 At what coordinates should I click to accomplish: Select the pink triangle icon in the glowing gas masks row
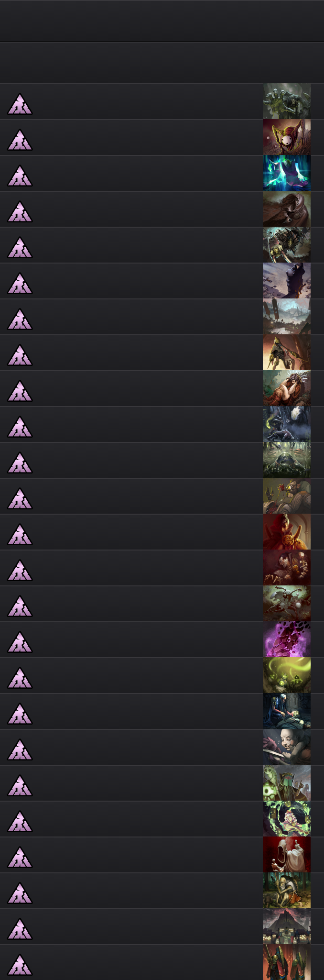(20, 678)
